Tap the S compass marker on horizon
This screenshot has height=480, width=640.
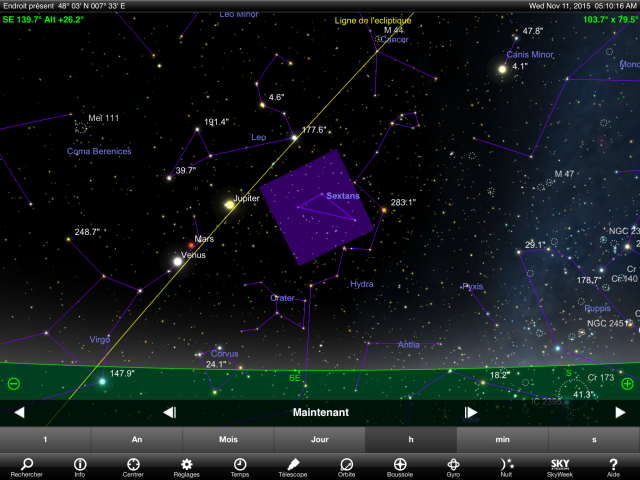[569, 373]
